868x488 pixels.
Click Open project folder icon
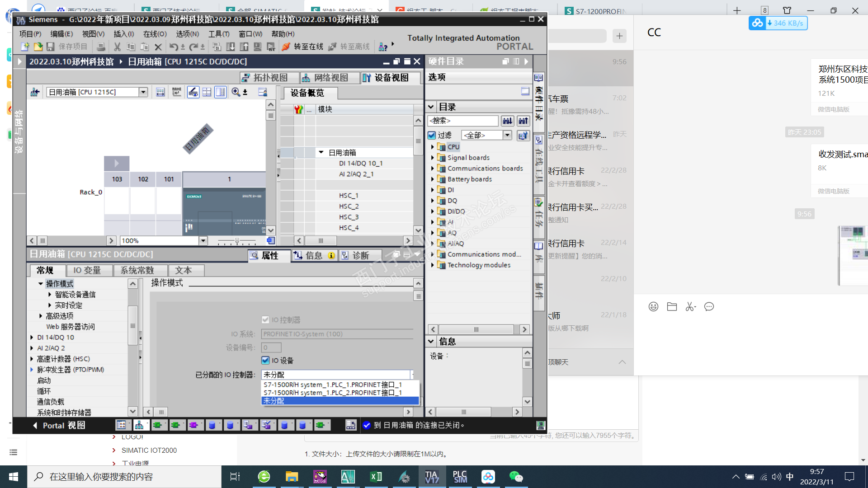38,47
